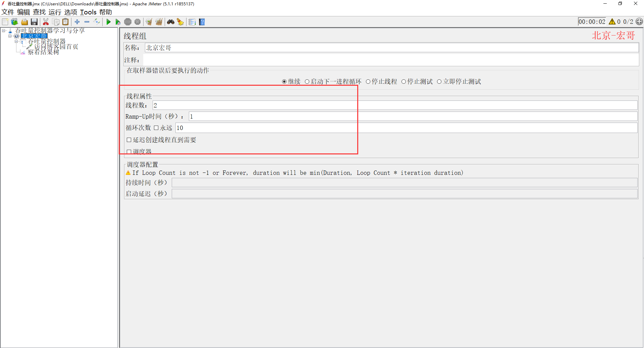Toggle selected elements with the pipette icon
Image resolution: width=644 pixels, height=348 pixels.
coord(97,22)
